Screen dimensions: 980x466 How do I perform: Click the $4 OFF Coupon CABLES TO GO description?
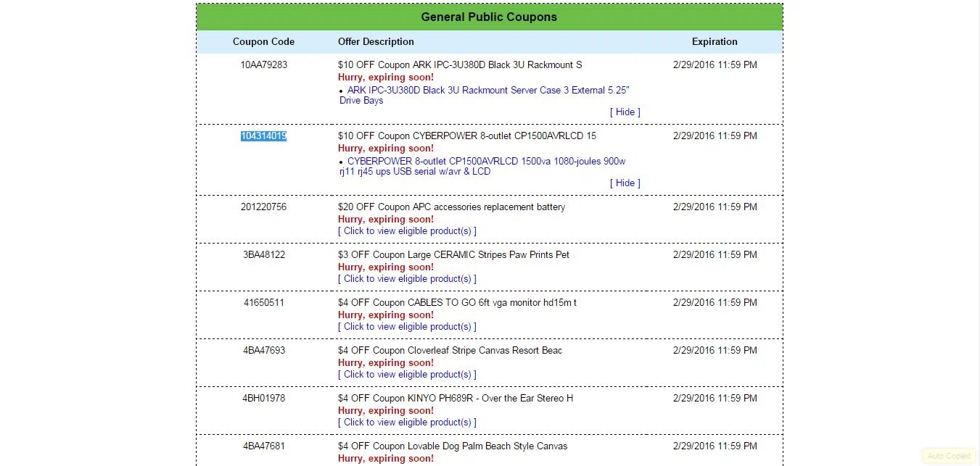[x=457, y=302]
